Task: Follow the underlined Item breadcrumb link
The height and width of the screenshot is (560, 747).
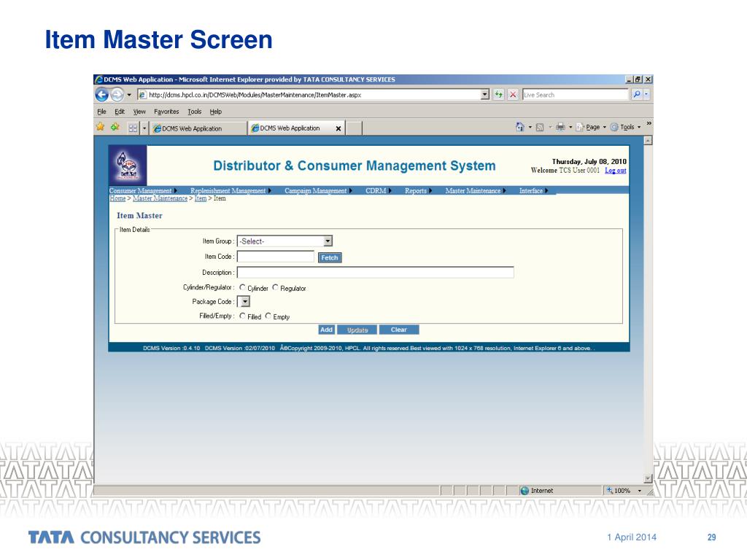Action: pos(201,198)
